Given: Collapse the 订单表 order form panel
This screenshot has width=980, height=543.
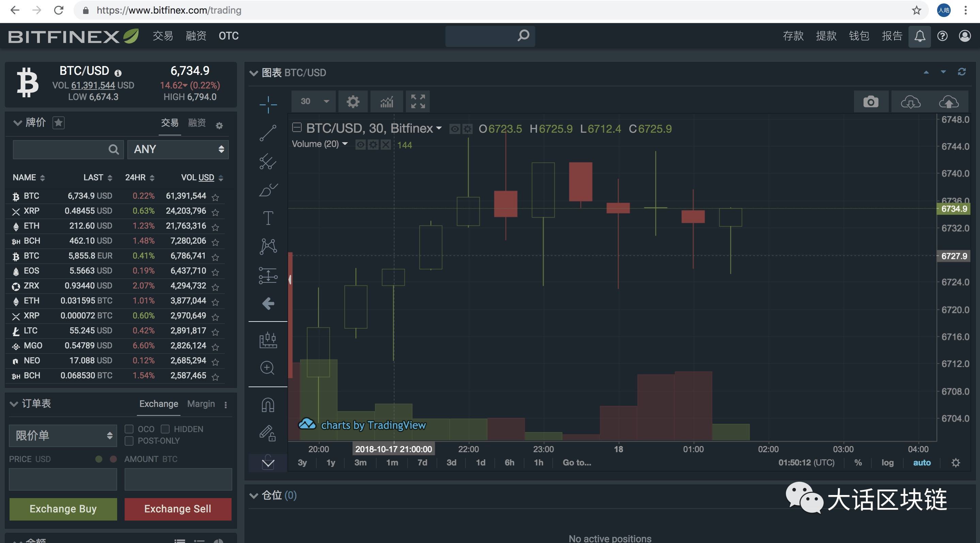Looking at the screenshot, I should point(14,404).
